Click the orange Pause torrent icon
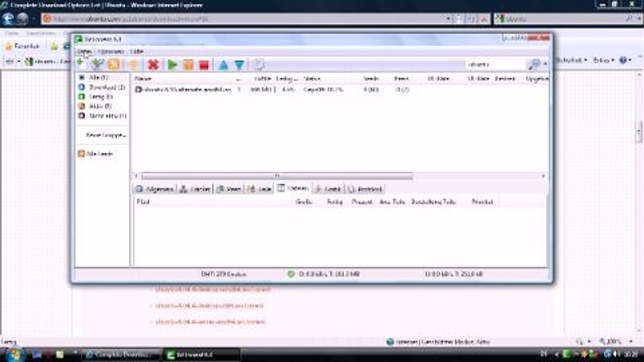 coord(188,64)
